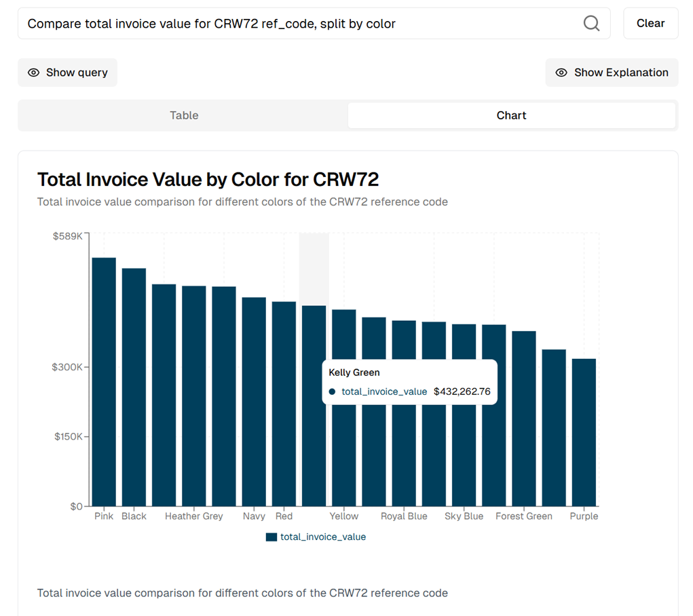Click the 'Black' x-axis label
693x616 pixels.
134,516
